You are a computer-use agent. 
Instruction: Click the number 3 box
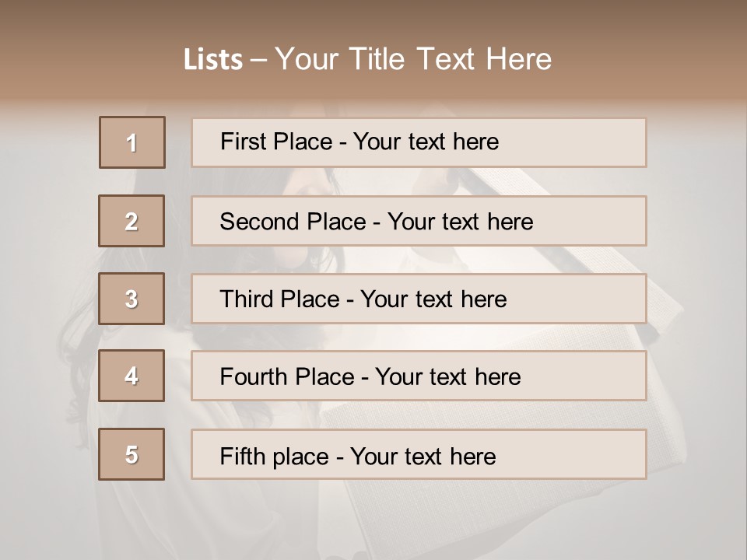[x=132, y=299]
